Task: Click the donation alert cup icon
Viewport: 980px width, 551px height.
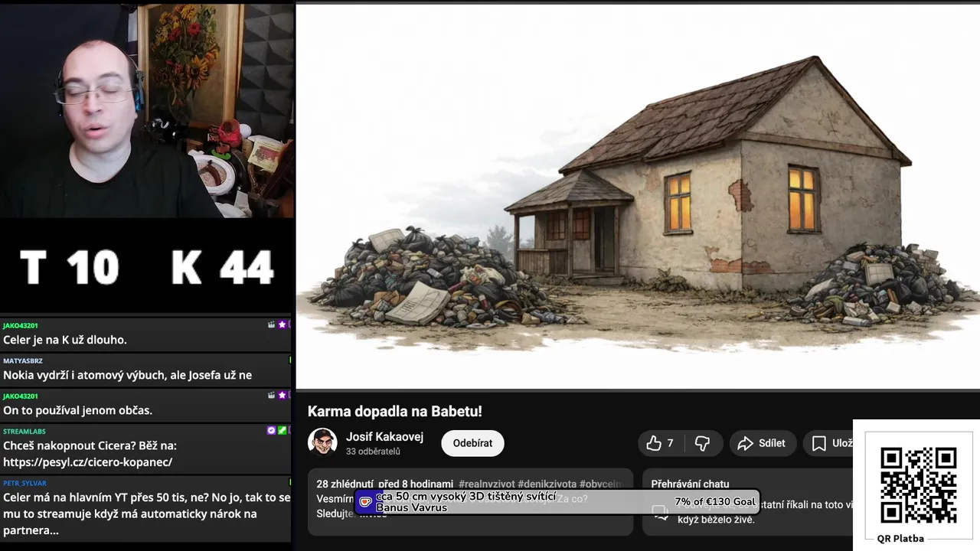Action: tap(366, 502)
